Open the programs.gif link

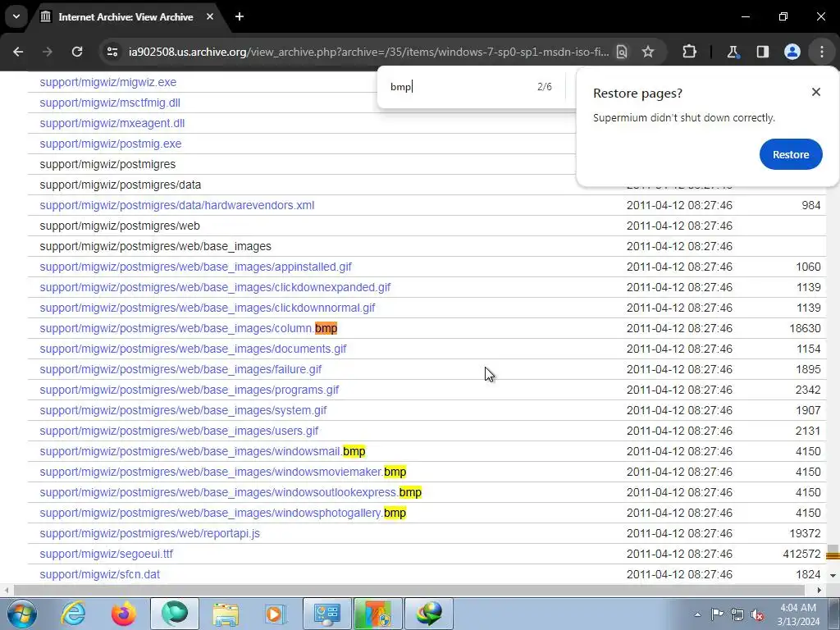coord(189,390)
